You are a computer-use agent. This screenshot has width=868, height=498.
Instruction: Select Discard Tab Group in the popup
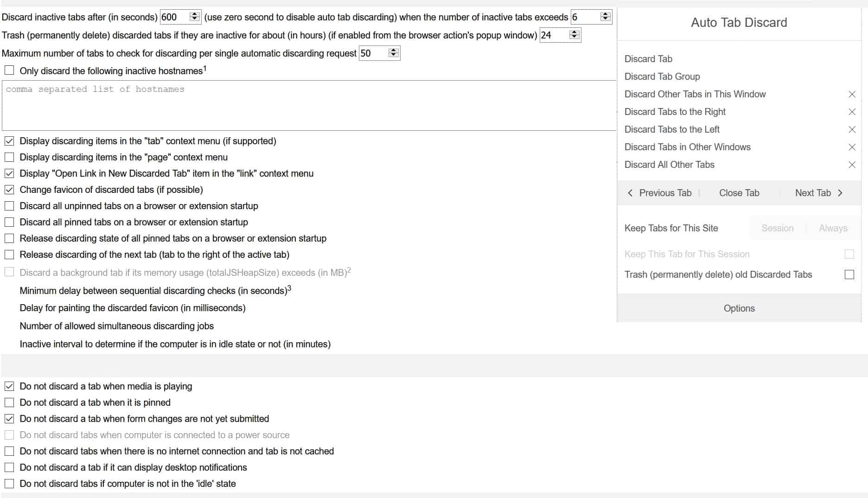click(662, 77)
